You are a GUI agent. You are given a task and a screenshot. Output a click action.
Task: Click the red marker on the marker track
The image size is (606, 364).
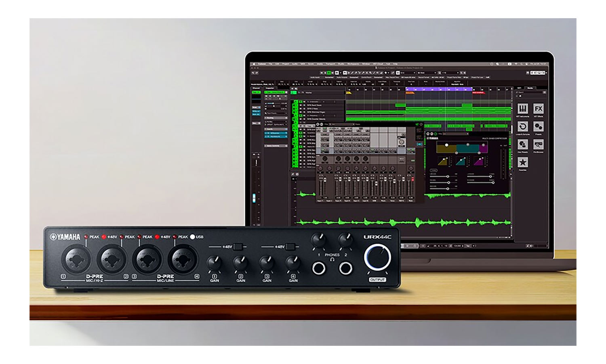479,93
